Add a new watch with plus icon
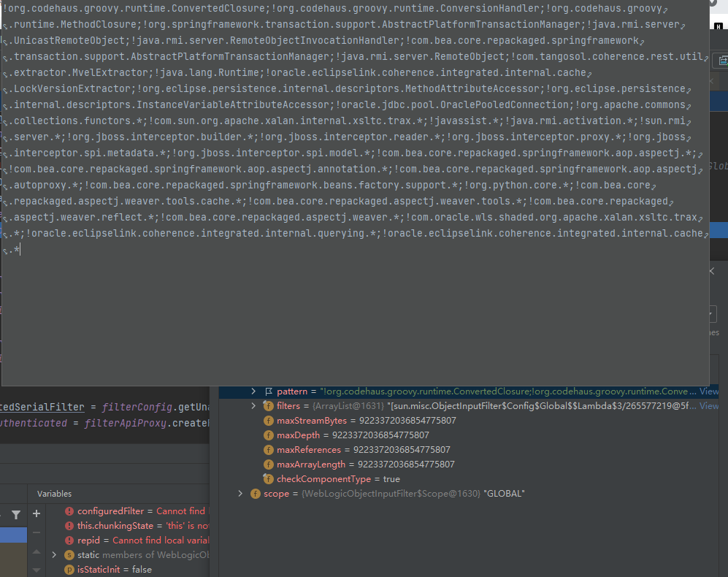728x577 pixels. 37,513
